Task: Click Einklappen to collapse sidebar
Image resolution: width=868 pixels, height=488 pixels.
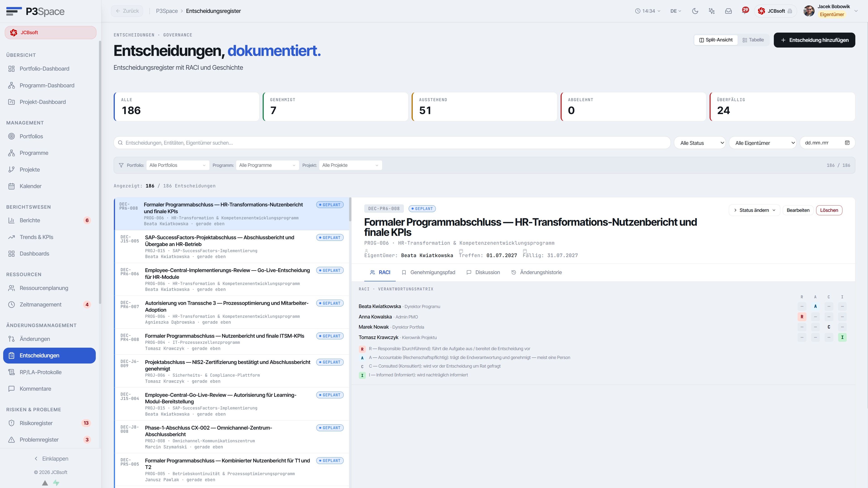Action: point(51,459)
